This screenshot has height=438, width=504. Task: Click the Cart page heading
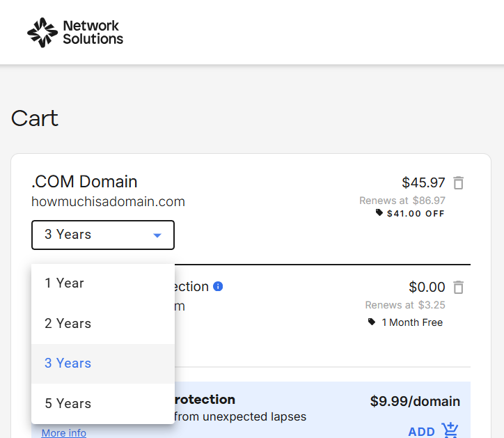35,118
